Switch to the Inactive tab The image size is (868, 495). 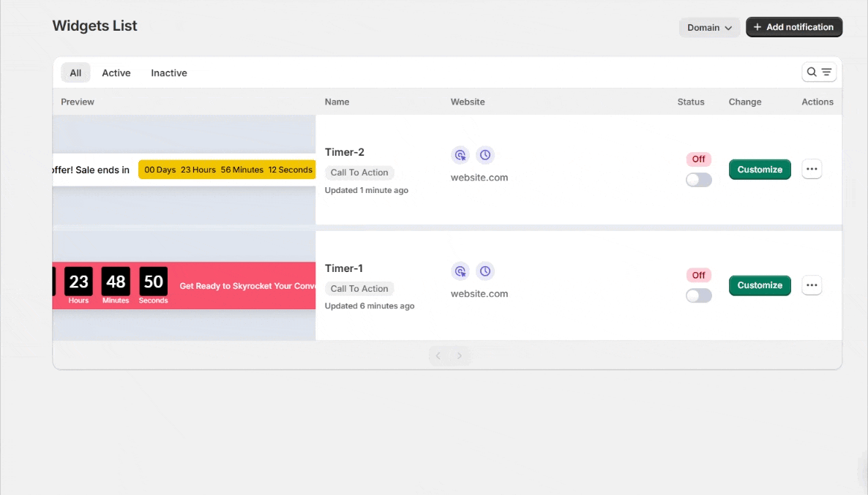tap(169, 73)
